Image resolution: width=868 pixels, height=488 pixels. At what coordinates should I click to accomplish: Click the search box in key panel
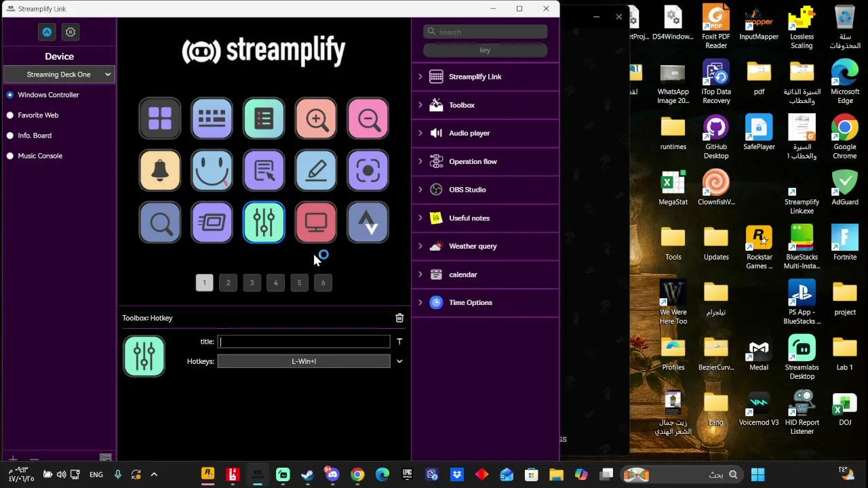[x=485, y=32]
